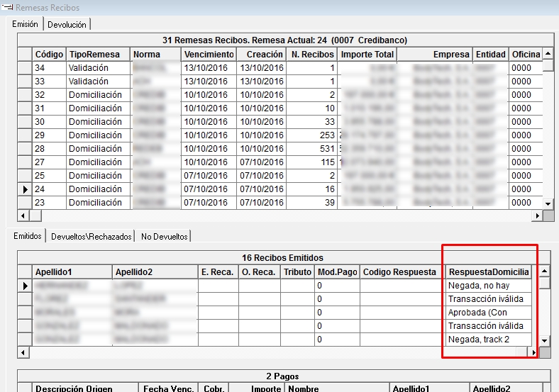The image size is (559, 392).
Task: Click the 'Negada, track 2' response cell
Action: point(488,340)
